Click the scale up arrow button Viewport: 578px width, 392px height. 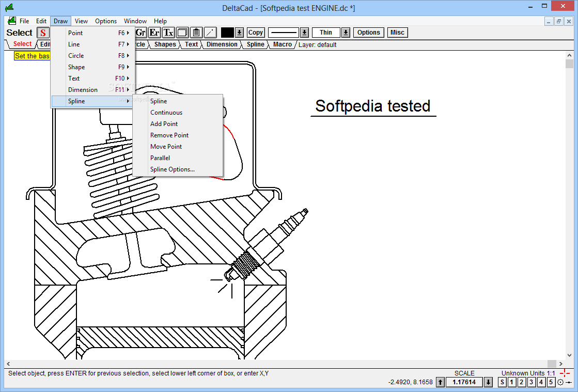pos(441,382)
